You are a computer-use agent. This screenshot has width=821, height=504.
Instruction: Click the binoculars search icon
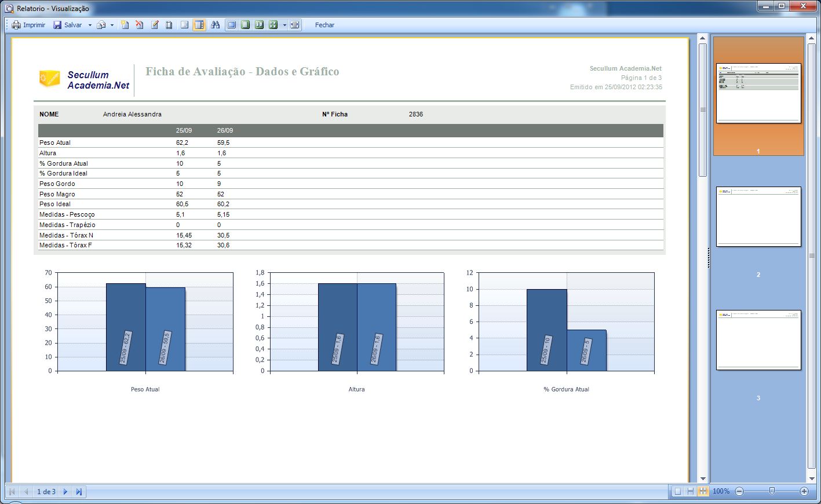215,25
